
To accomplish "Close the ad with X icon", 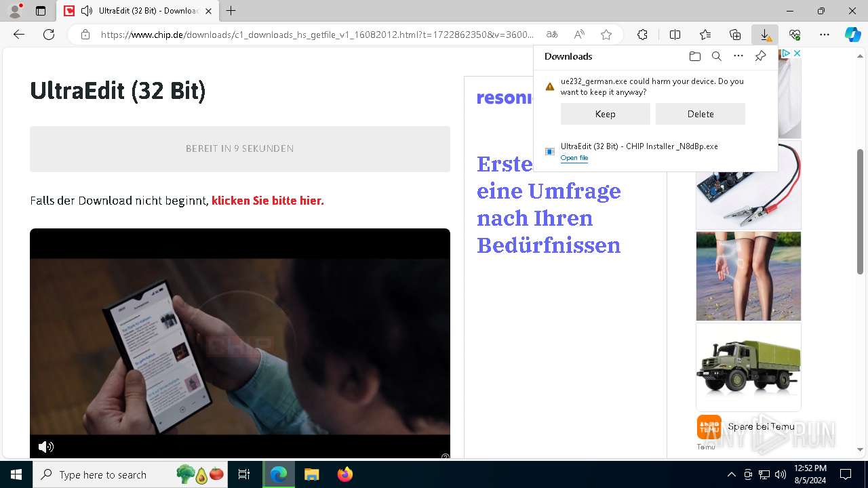I will tap(797, 53).
